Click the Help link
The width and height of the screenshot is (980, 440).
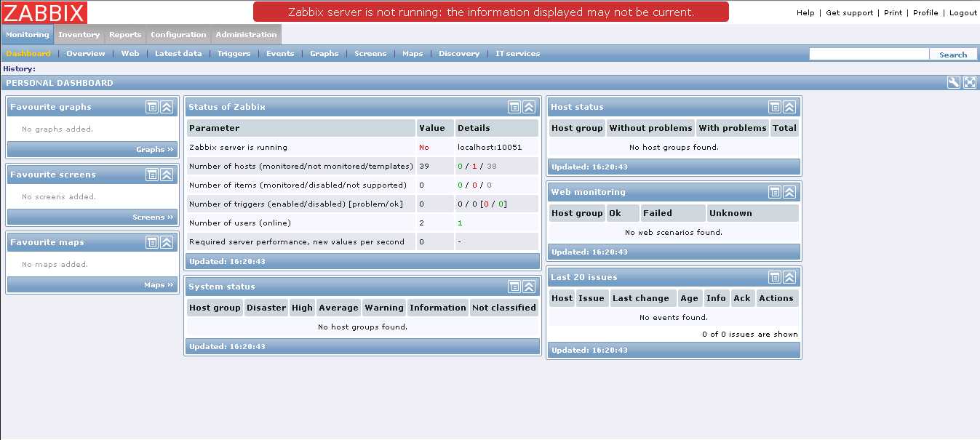point(805,13)
